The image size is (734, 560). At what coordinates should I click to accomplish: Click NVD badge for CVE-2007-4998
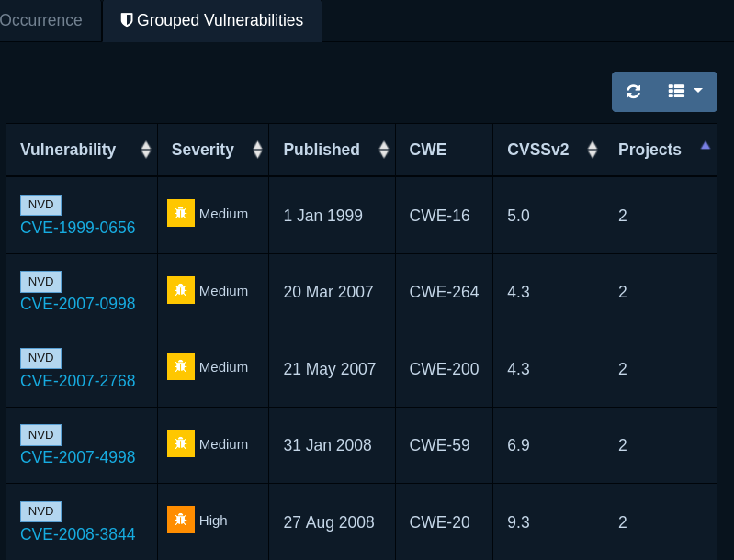coord(40,435)
